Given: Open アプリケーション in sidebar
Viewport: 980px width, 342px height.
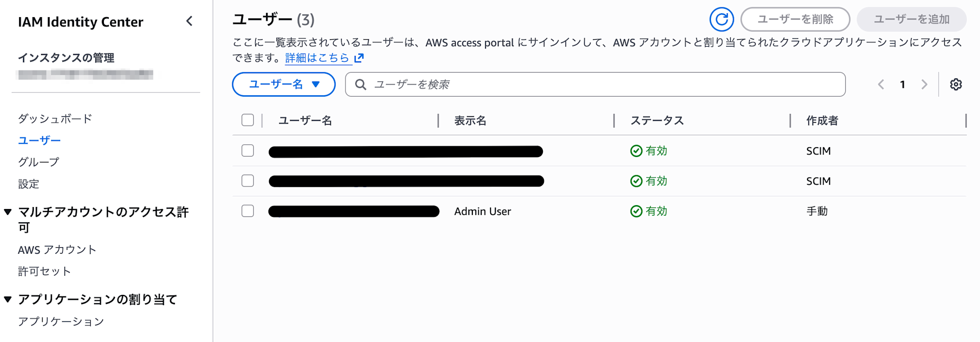Looking at the screenshot, I should [61, 321].
